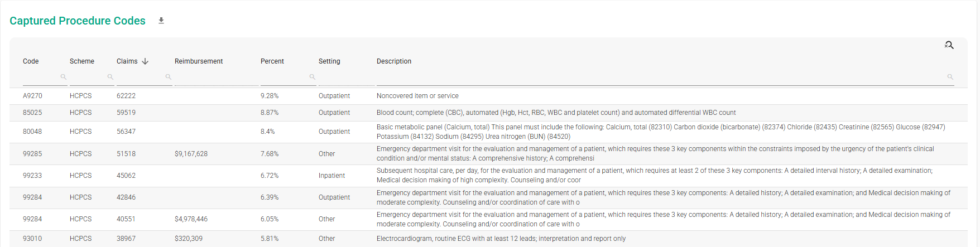Image resolution: width=980 pixels, height=247 pixels.
Task: Click the Scheme filter search icon
Action: click(x=111, y=77)
